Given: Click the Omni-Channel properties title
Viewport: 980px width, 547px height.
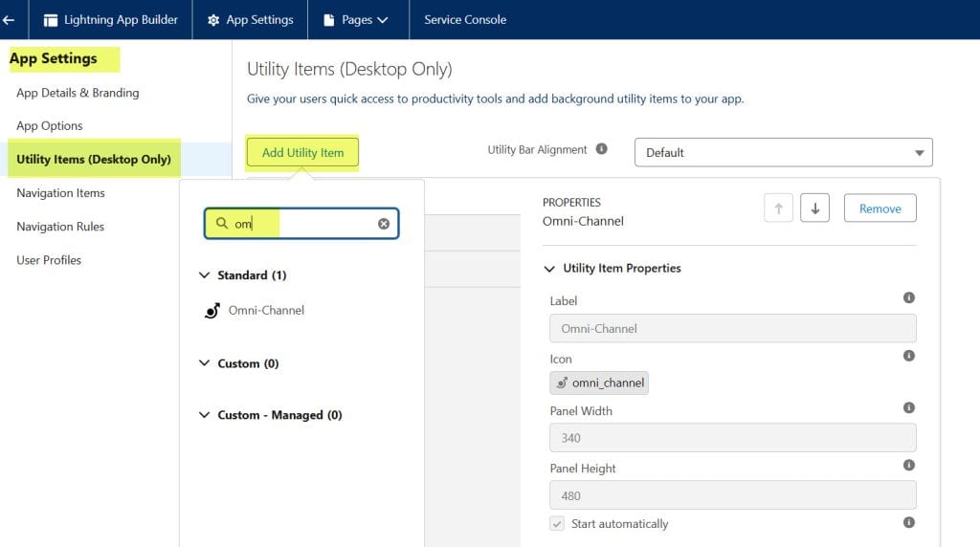Looking at the screenshot, I should pyautogui.click(x=583, y=221).
